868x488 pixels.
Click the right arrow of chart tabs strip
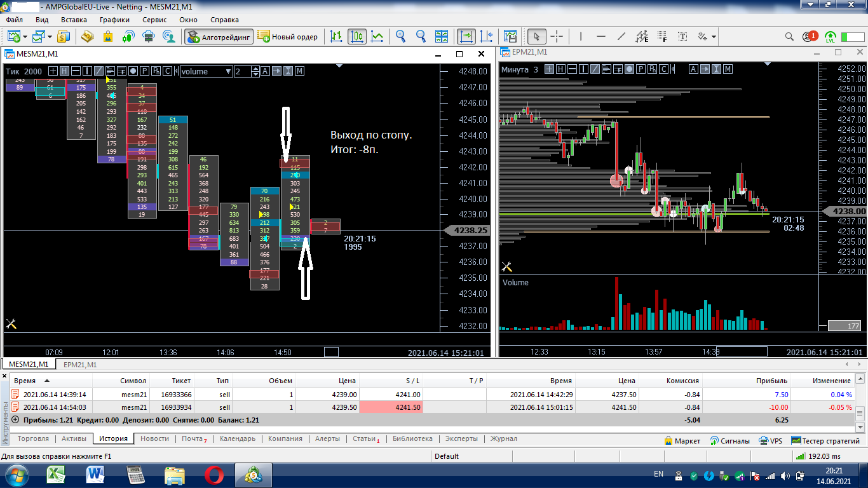pos(860,365)
